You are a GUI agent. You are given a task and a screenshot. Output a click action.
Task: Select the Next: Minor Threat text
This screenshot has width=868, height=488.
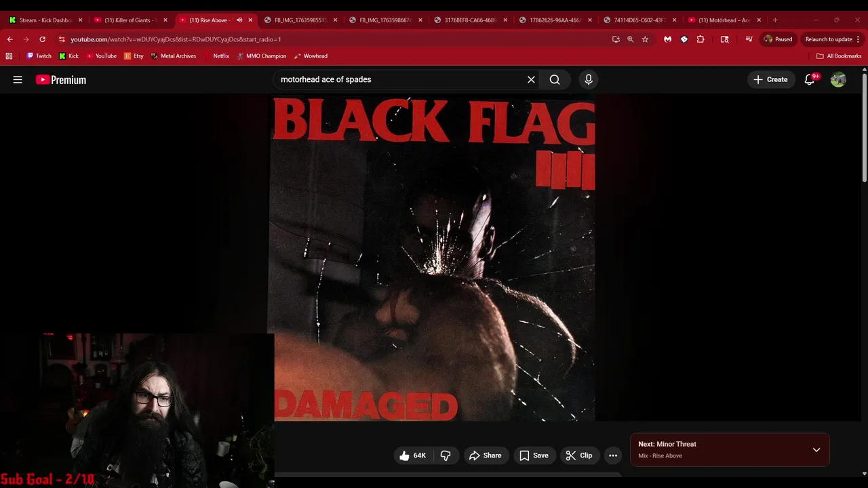tap(667, 444)
